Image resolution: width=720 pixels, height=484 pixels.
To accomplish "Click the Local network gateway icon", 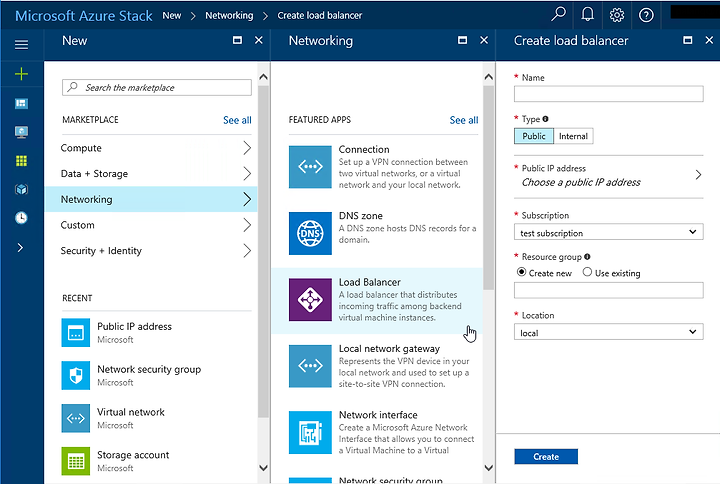I will point(310,366).
